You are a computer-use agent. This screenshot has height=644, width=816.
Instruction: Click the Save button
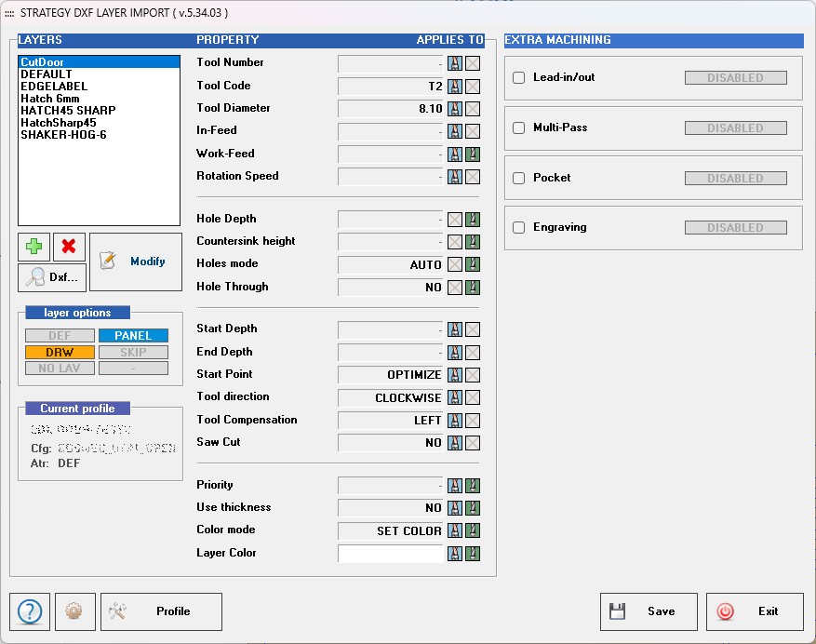tap(649, 611)
